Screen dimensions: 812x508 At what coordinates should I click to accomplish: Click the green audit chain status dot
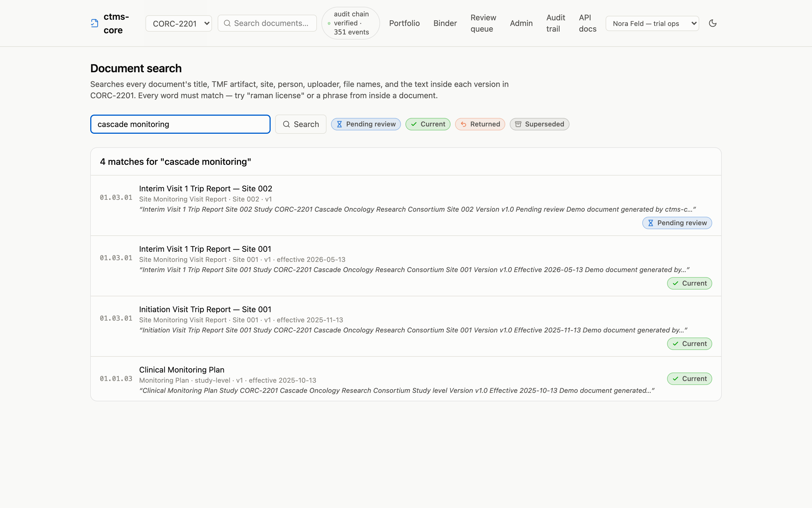pyautogui.click(x=329, y=23)
